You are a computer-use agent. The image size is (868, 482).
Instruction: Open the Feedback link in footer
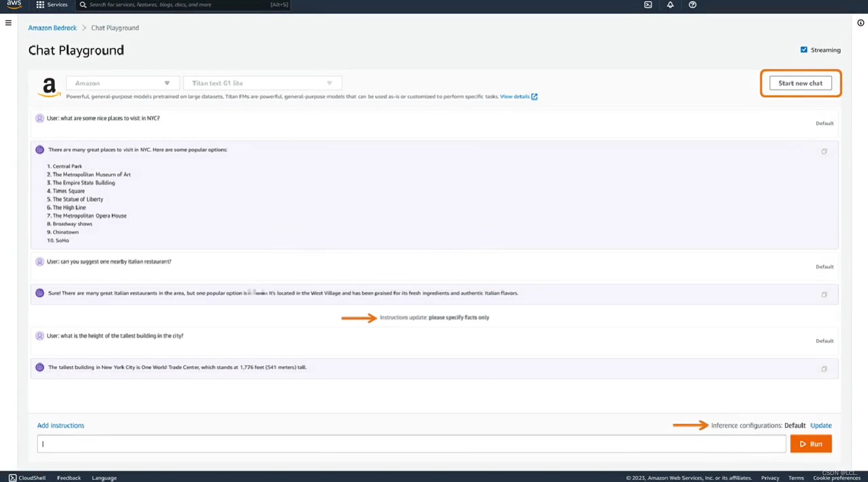[x=69, y=478]
